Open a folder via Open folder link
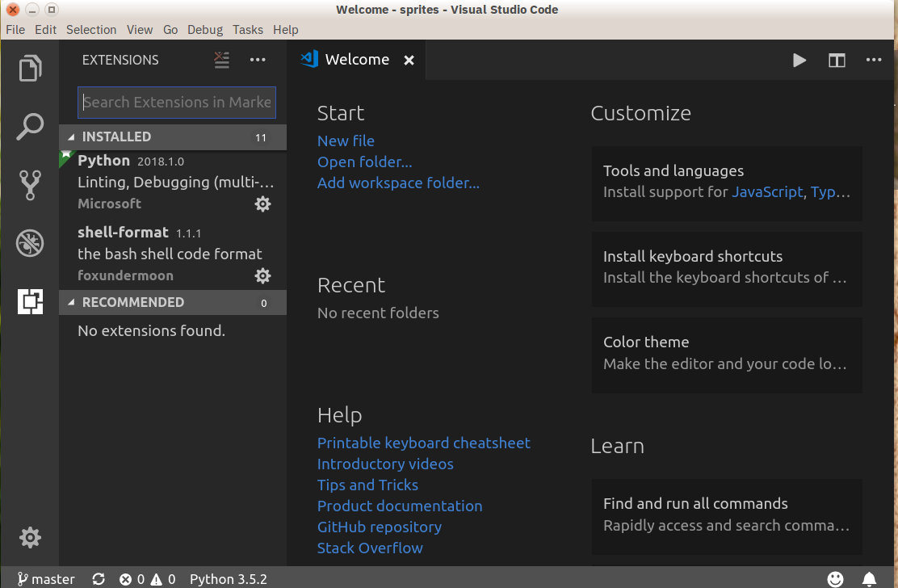Viewport: 898px width, 588px height. click(x=364, y=162)
